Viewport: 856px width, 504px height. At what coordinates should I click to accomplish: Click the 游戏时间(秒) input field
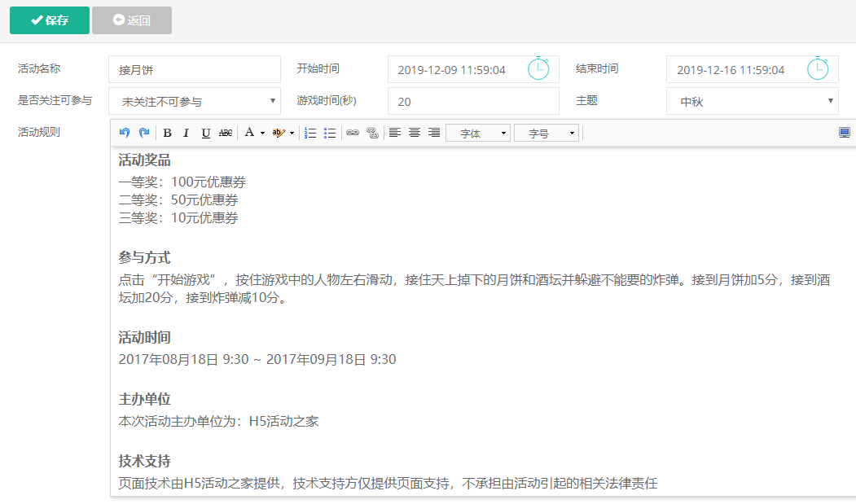pos(473,101)
